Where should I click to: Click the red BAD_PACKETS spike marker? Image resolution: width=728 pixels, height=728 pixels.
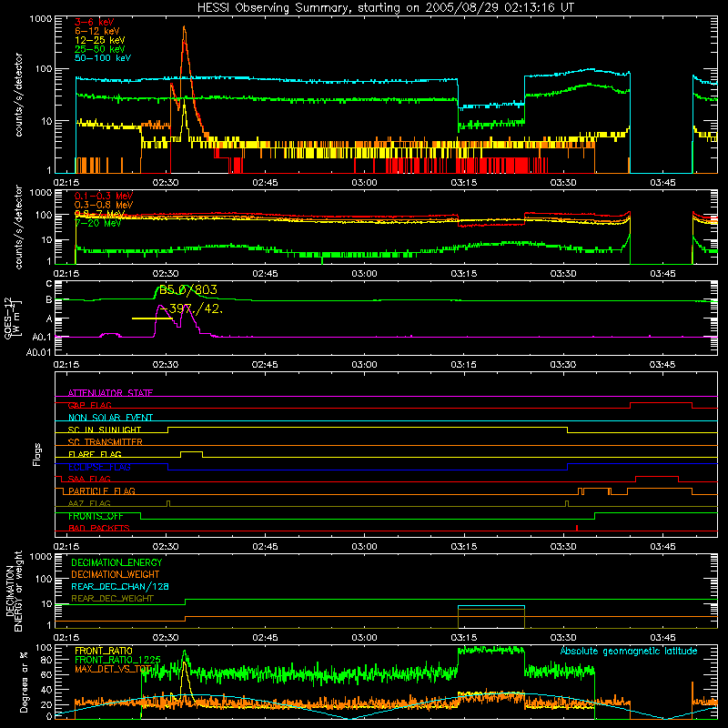click(577, 528)
